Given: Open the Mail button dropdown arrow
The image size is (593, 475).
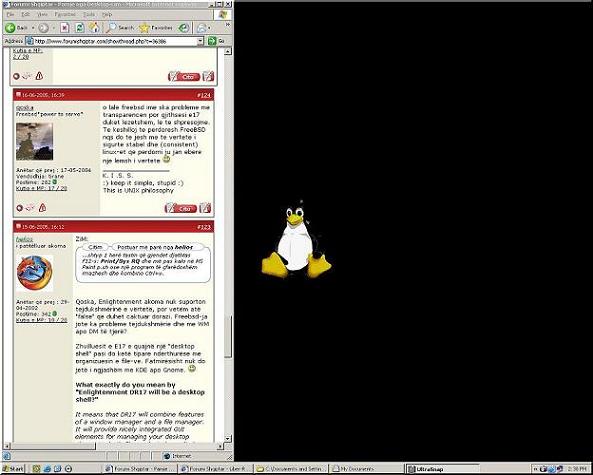Looking at the screenshot, I should 209,28.
